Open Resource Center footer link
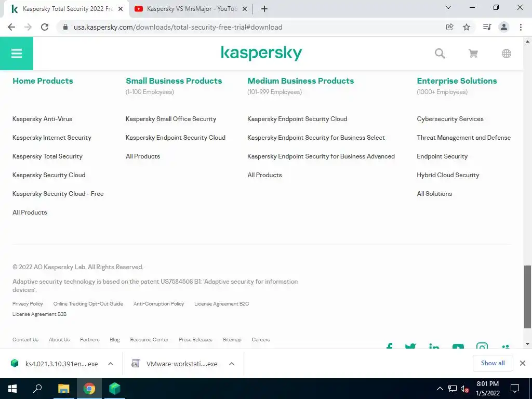532x399 pixels. click(x=149, y=339)
